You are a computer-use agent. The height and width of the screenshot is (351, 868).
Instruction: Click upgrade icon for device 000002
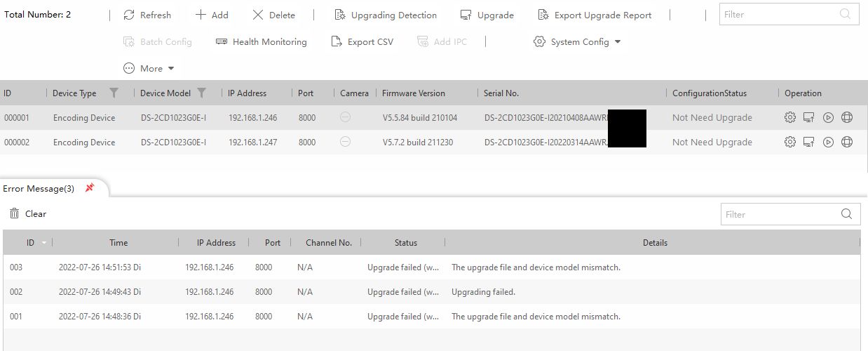pos(808,143)
